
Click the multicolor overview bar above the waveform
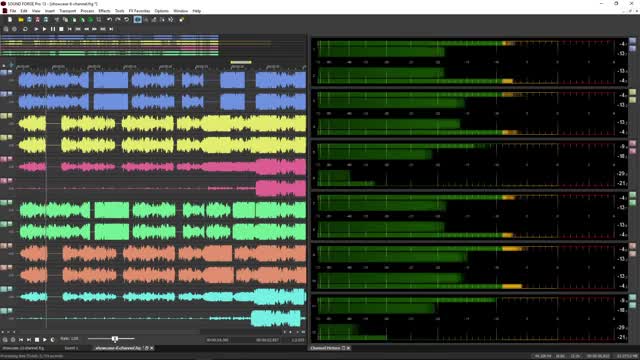pos(109,45)
